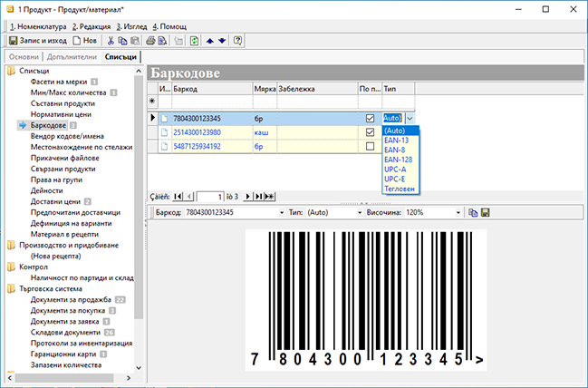Click the Баркод column header

(x=212, y=89)
